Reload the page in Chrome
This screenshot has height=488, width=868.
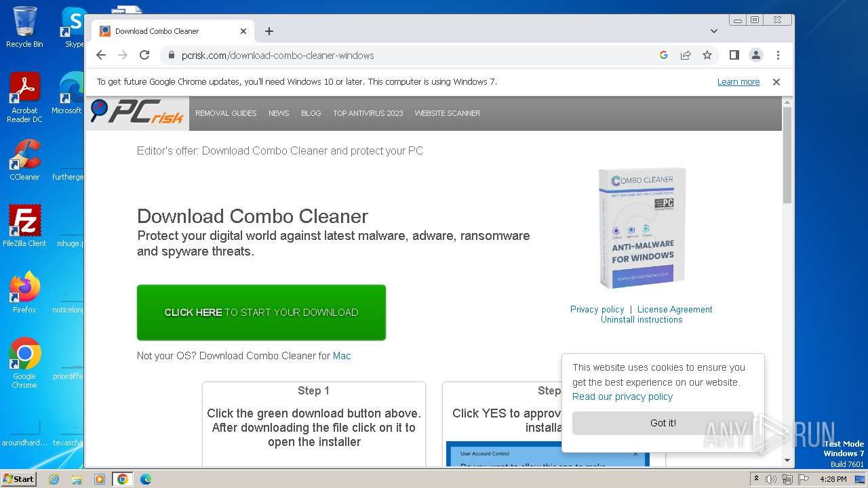click(x=144, y=56)
